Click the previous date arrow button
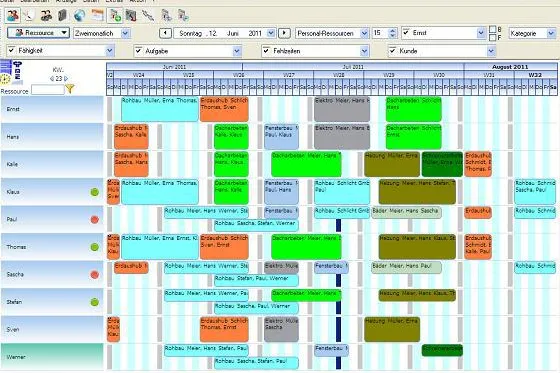 (x=165, y=33)
